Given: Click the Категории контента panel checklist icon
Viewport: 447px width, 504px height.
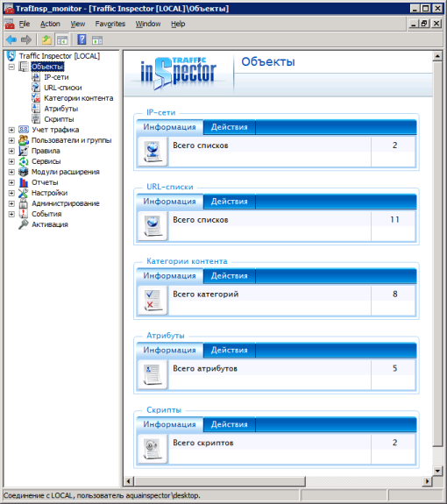Looking at the screenshot, I should (153, 301).
